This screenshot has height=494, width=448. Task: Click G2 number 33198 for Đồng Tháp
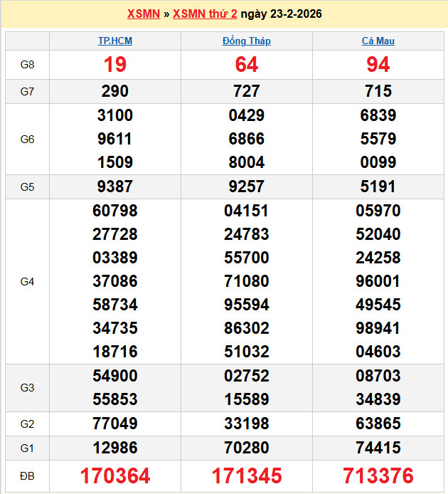coord(247,424)
